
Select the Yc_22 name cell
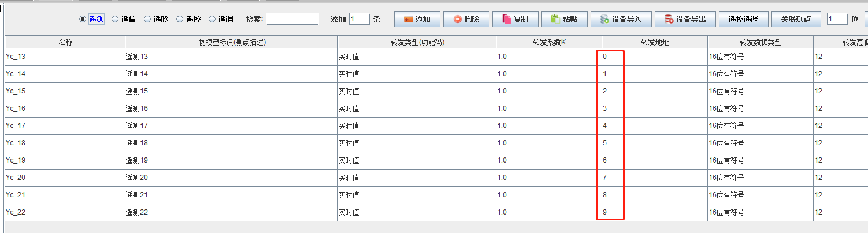65,212
